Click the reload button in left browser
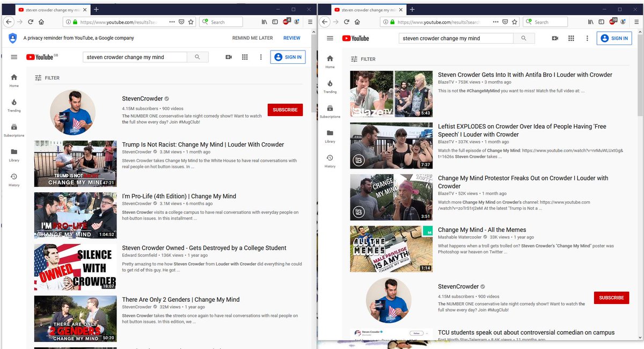 pos(31,22)
